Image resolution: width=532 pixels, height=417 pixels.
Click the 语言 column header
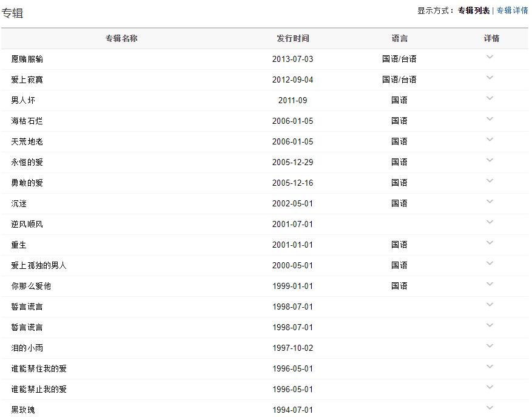tap(399, 38)
